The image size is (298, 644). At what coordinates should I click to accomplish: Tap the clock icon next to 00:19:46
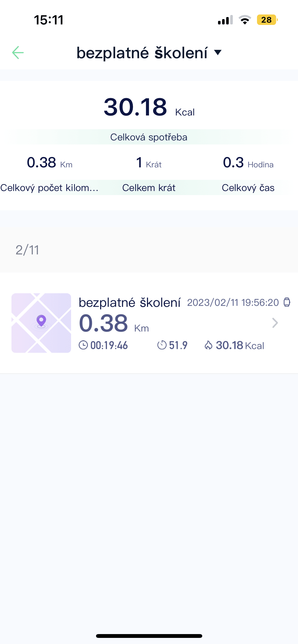click(83, 345)
